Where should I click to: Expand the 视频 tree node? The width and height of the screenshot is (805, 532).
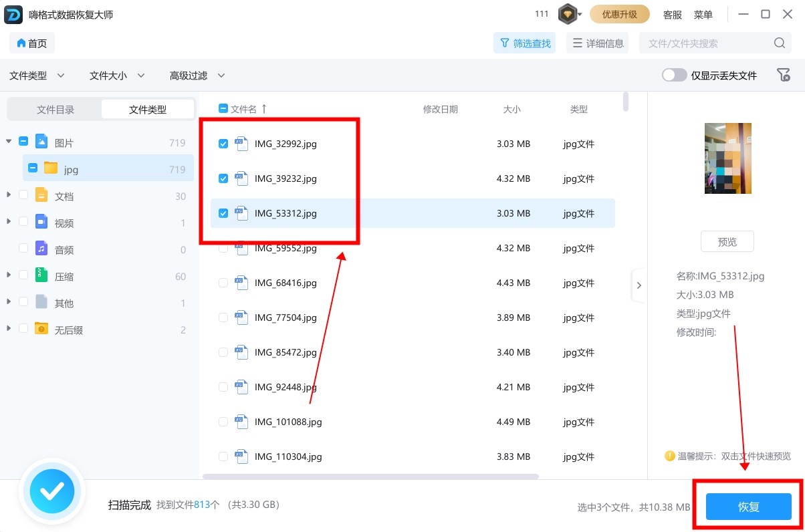click(x=9, y=221)
